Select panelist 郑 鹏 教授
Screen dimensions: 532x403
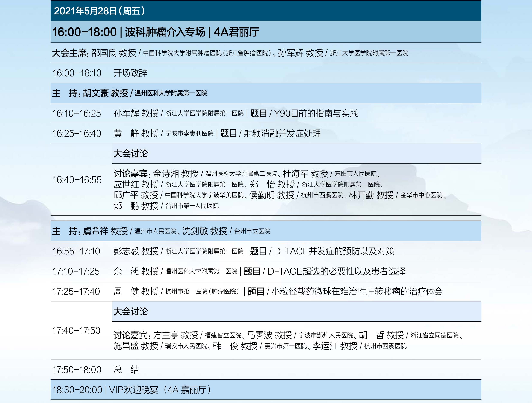(136, 206)
